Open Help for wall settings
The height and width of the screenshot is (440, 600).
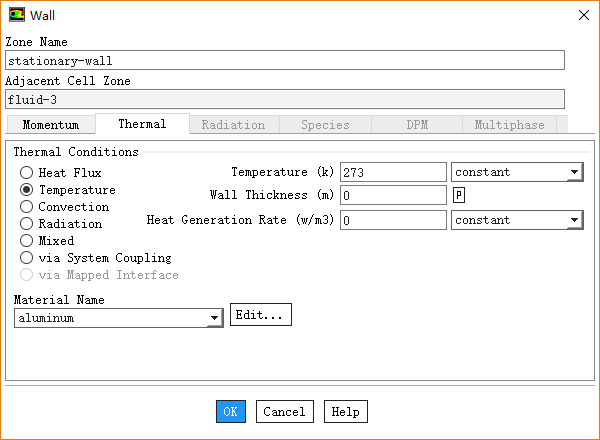pyautogui.click(x=345, y=412)
